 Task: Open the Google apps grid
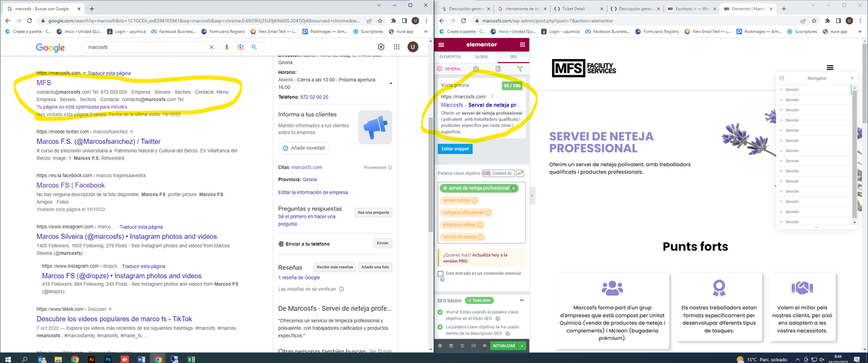(397, 47)
